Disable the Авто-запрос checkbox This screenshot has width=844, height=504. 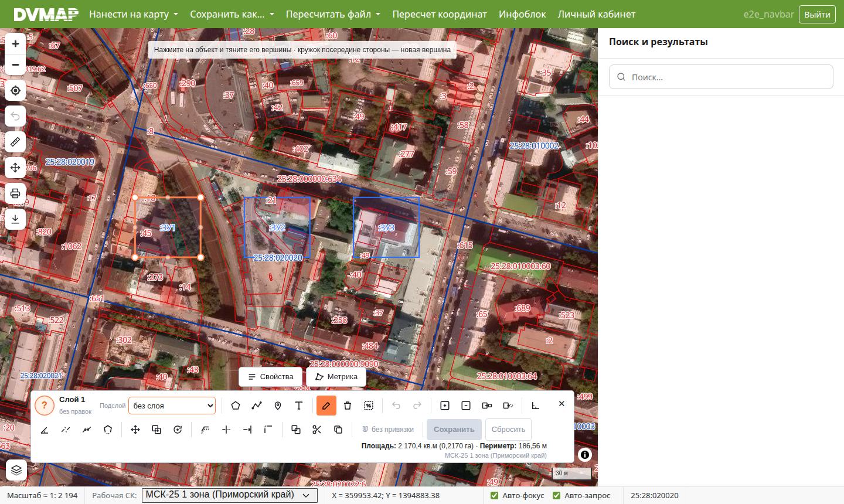556,495
